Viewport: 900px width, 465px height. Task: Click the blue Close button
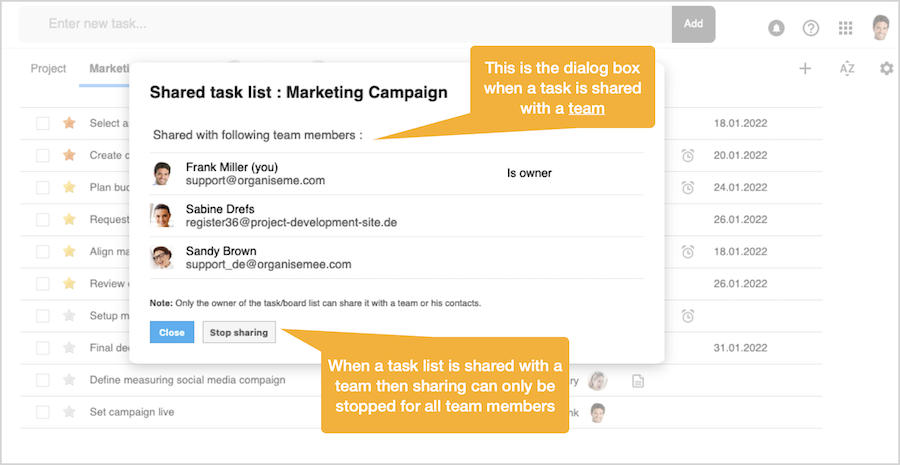(172, 332)
